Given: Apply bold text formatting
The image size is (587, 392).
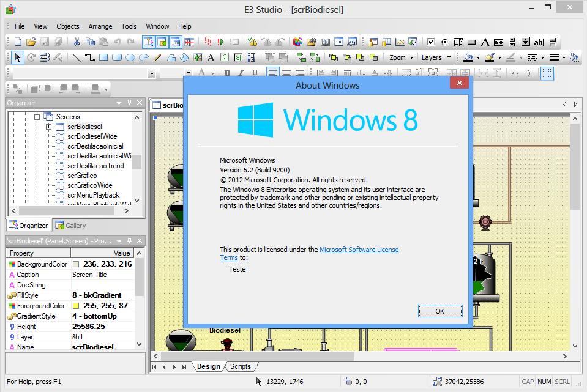Looking at the screenshot, I should point(226,72).
